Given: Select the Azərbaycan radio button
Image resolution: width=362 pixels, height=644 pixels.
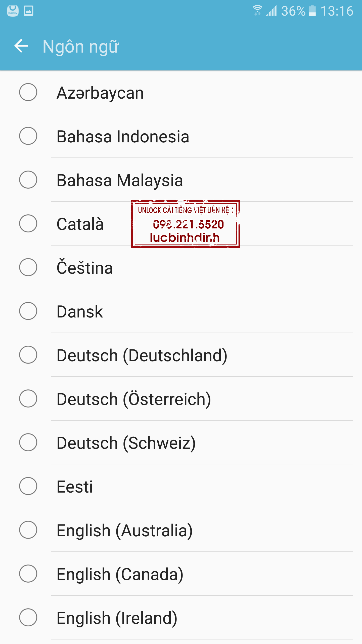Looking at the screenshot, I should pos(28,92).
